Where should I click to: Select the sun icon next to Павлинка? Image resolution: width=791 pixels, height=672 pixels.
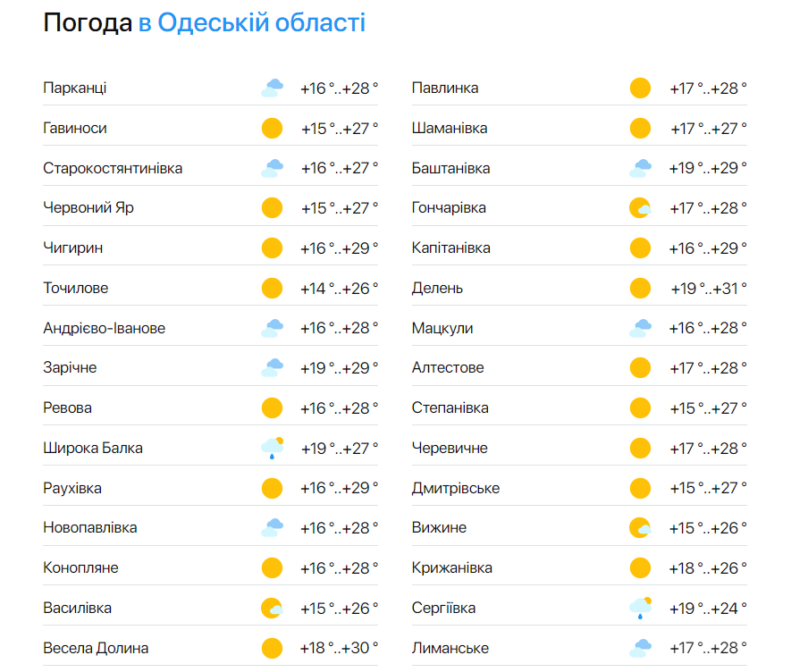(x=640, y=88)
